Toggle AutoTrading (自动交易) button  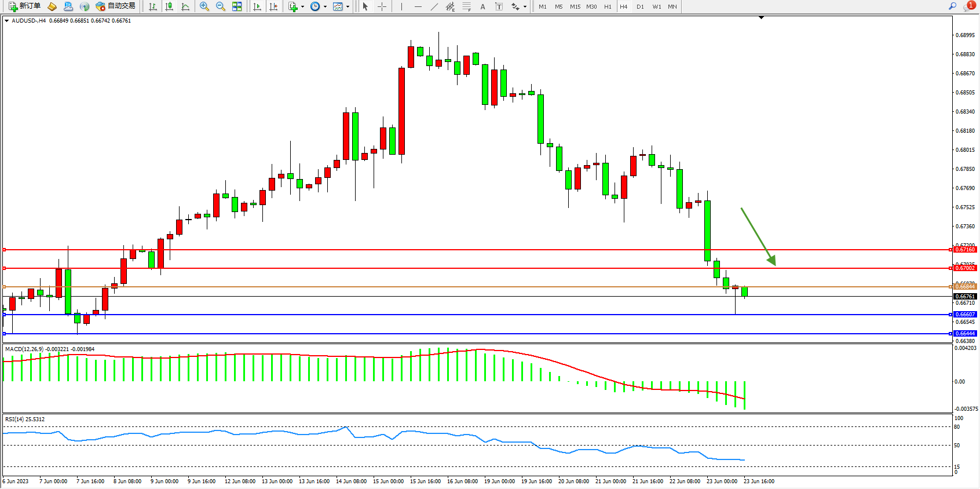tap(115, 6)
